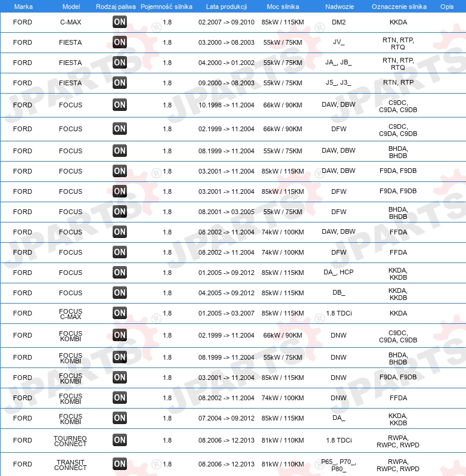Select the DA_, HCP body code cell
Image resolution: width=466 pixels, height=476 pixels.
338,273
